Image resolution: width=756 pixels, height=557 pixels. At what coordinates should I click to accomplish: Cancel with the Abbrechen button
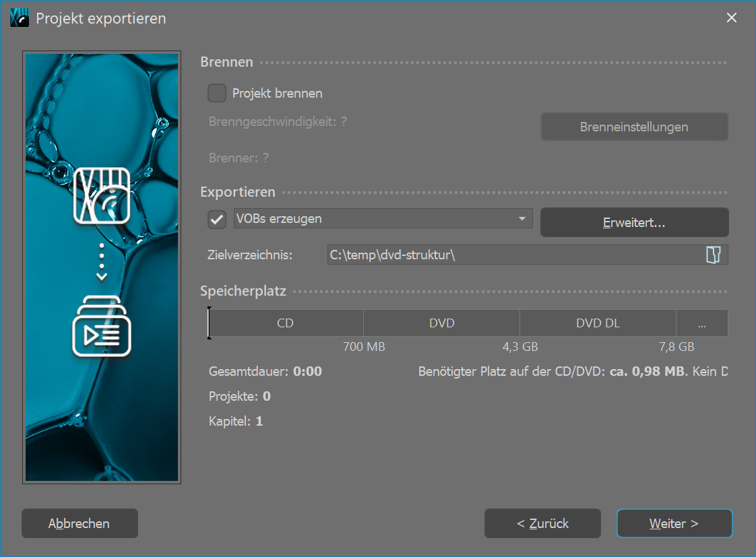pyautogui.click(x=80, y=523)
